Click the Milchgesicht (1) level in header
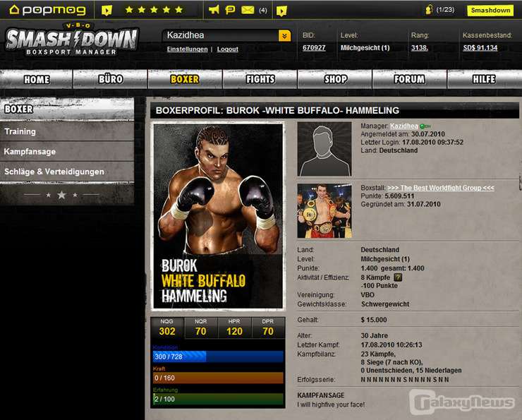The height and width of the screenshot is (420, 522). (x=365, y=47)
